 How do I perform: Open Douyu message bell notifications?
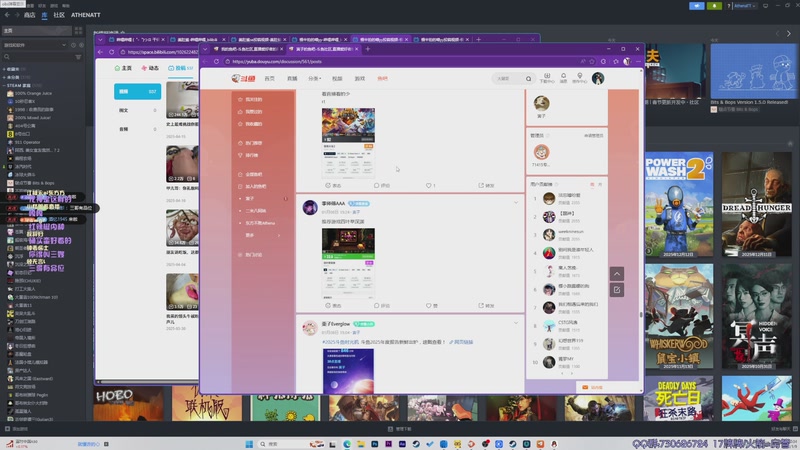coord(563,78)
